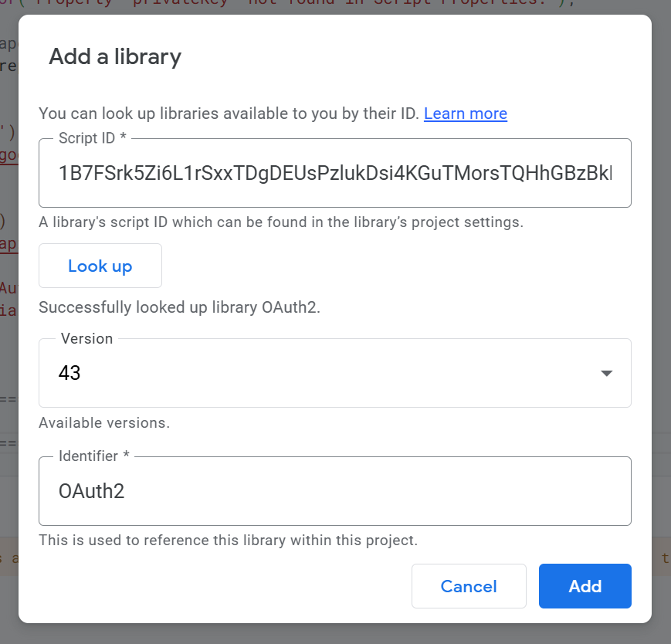The width and height of the screenshot is (671, 644).
Task: Click the look up libraries description text
Action: 229,114
